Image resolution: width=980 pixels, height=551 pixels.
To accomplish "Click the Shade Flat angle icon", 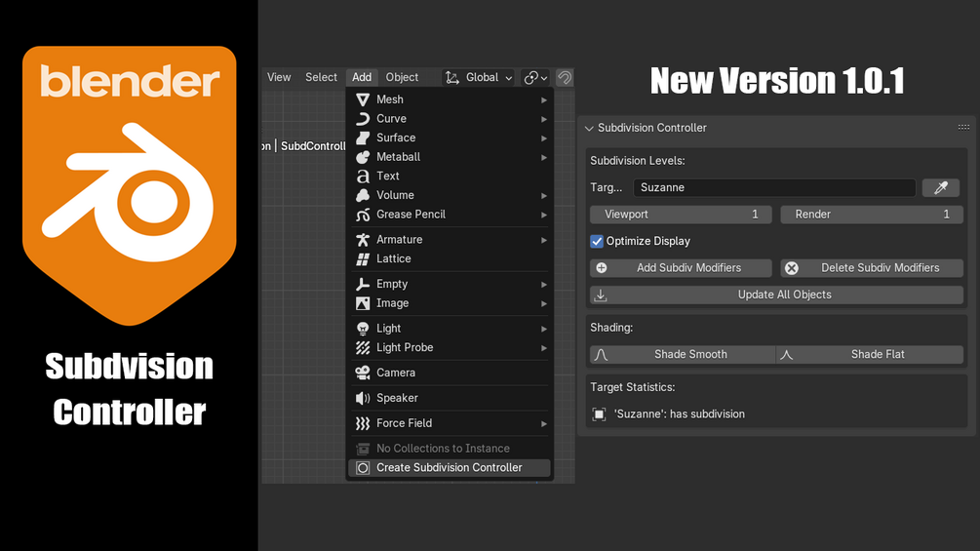I will [x=786, y=354].
